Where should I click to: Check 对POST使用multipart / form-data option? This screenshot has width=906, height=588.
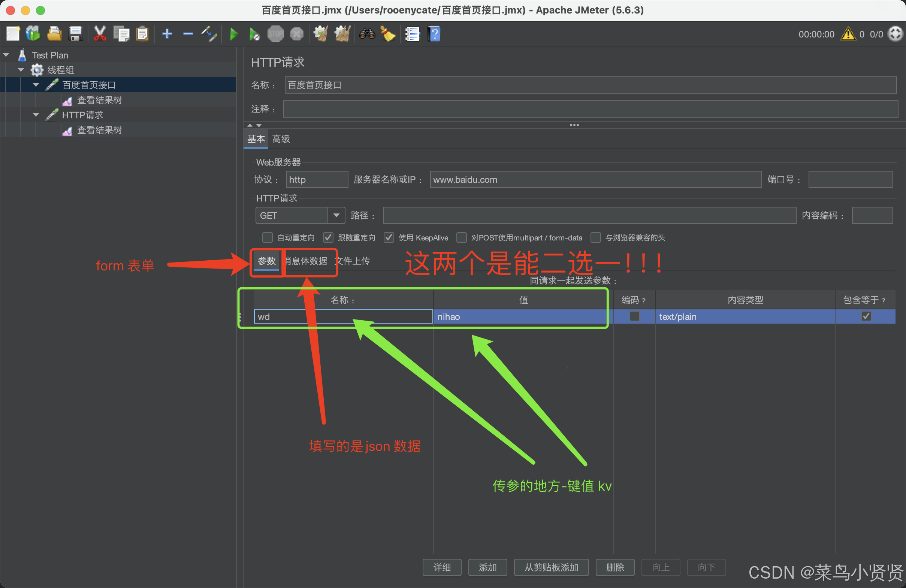click(x=461, y=237)
